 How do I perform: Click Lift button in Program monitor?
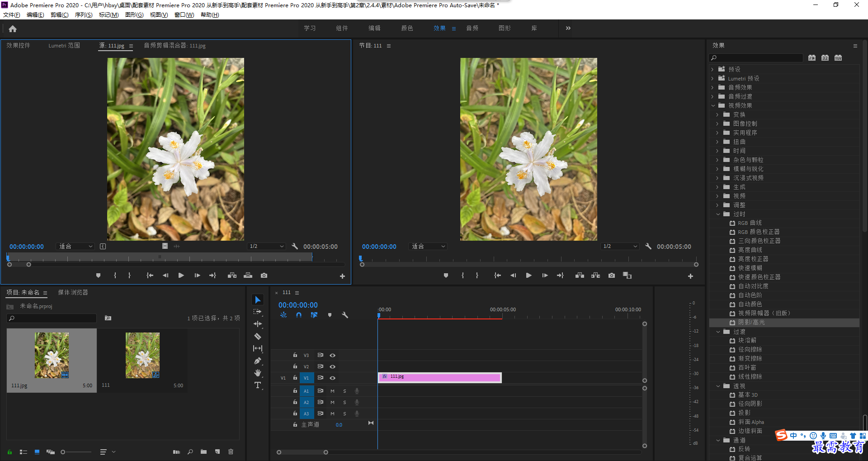pos(580,276)
